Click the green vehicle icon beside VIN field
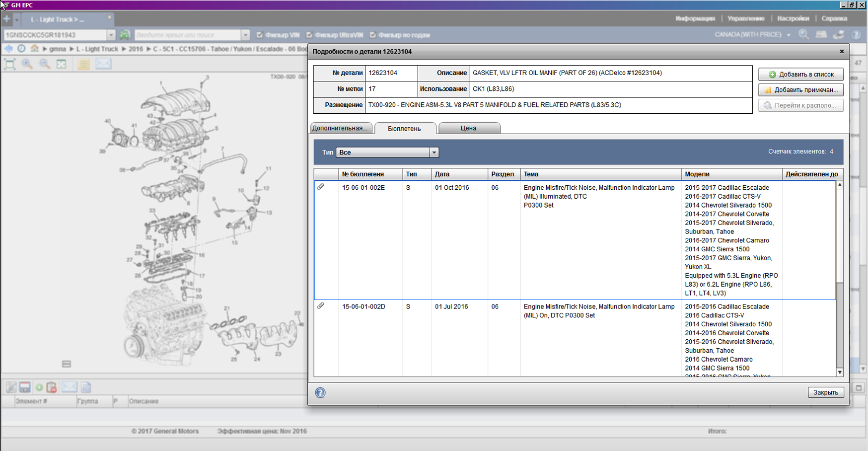The image size is (868, 451). [x=125, y=35]
